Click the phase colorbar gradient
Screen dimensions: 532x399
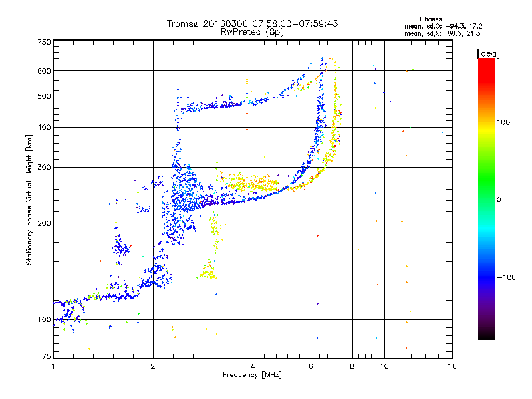[487, 198]
